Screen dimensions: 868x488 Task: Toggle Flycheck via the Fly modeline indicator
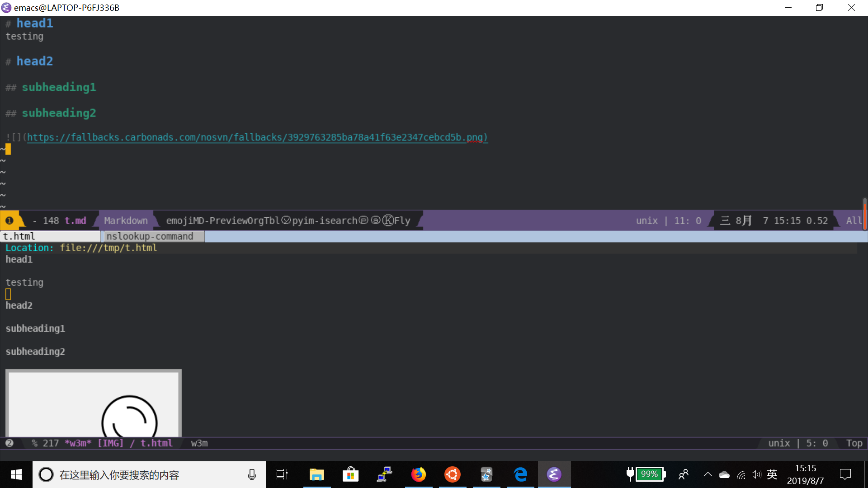402,221
